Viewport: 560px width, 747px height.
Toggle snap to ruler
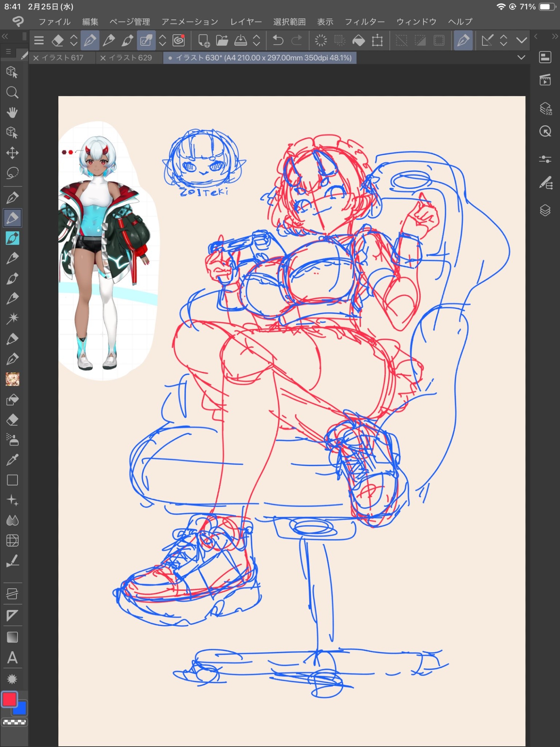[x=401, y=40]
